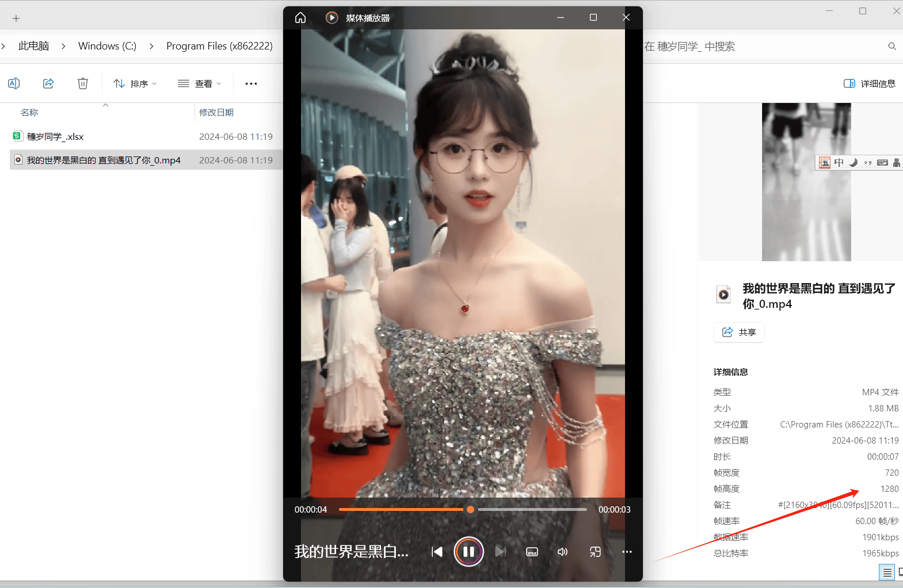This screenshot has height=588, width=903.
Task: Switch Media Player to mini player
Action: click(x=595, y=552)
